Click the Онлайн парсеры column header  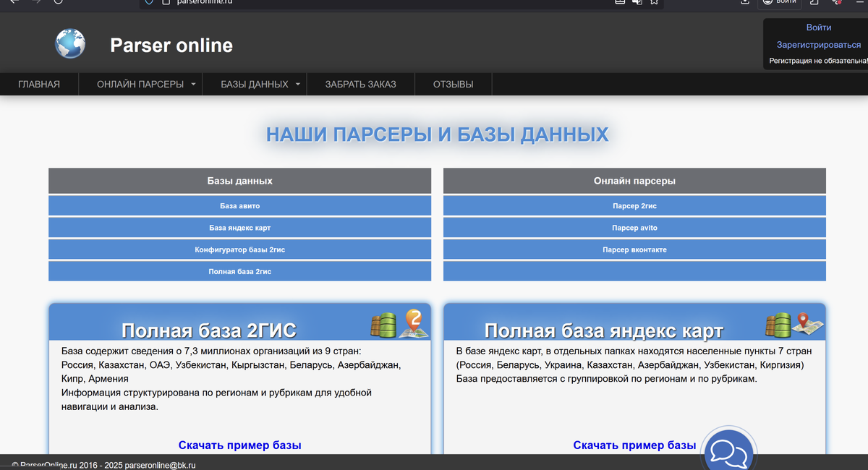pyautogui.click(x=634, y=181)
